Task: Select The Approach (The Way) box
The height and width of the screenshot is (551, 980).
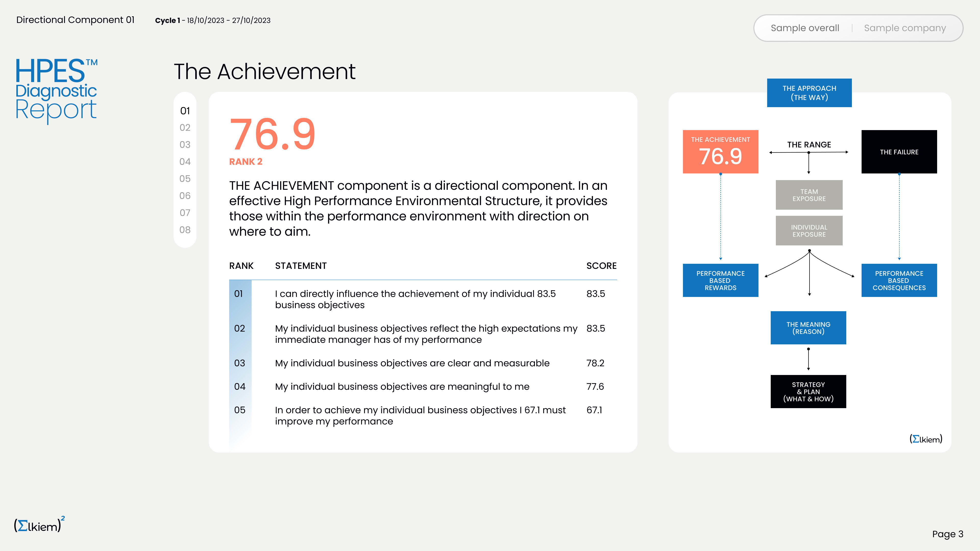Action: (x=809, y=93)
